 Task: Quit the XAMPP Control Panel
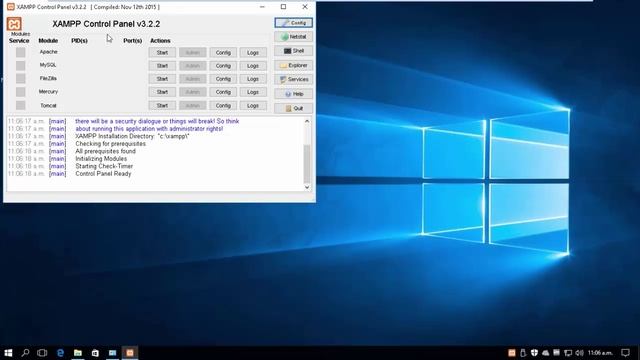point(293,108)
